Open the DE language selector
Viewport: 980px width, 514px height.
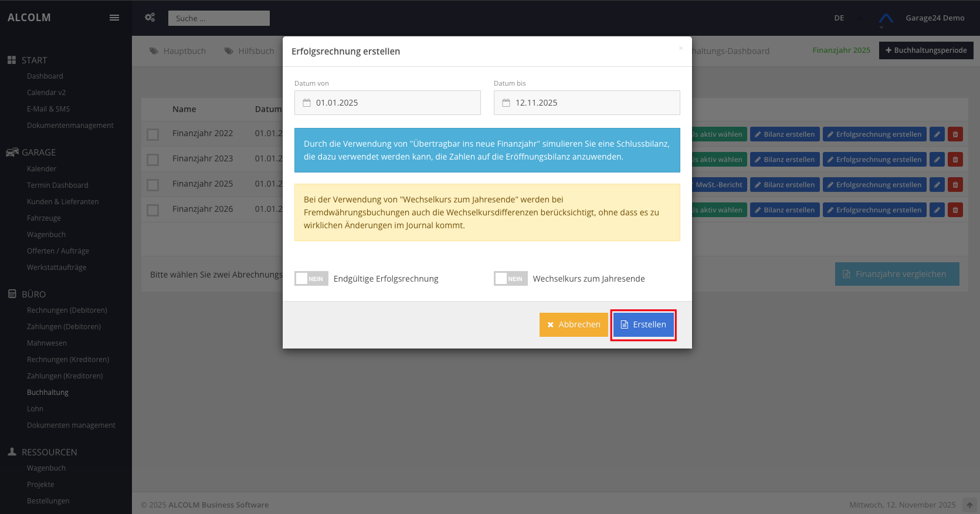[x=839, y=18]
